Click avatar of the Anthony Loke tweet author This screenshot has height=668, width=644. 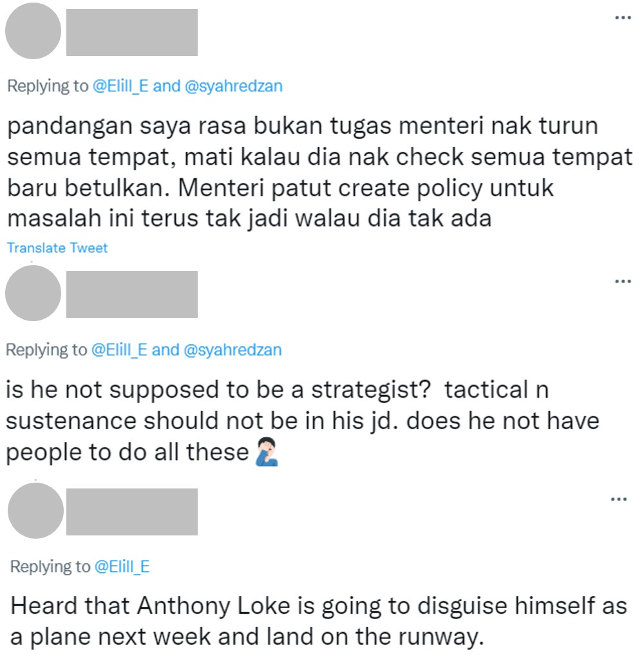click(36, 510)
